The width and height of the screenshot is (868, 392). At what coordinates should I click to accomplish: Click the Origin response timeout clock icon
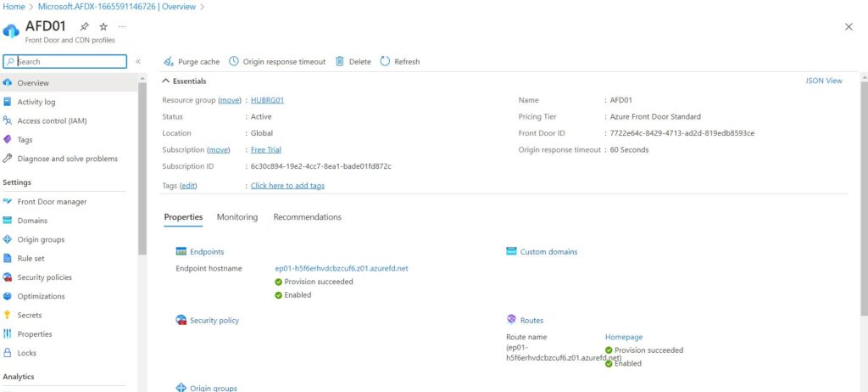tap(234, 62)
